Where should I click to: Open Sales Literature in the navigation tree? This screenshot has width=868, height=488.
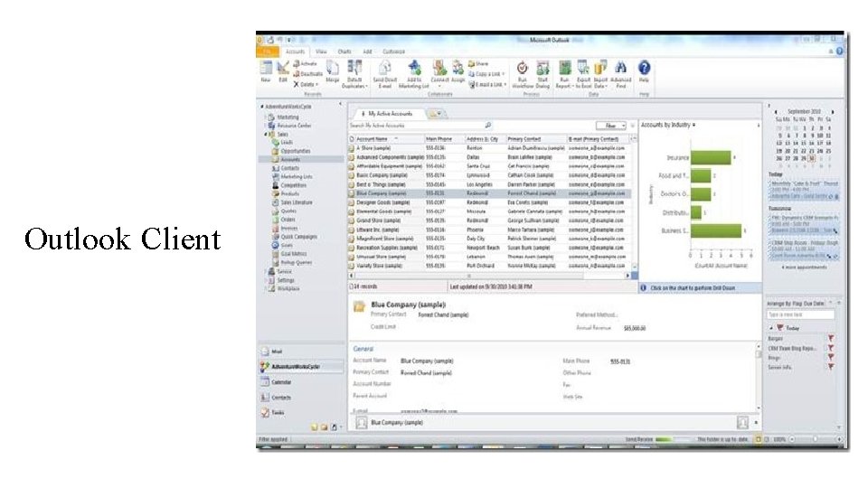[x=292, y=202]
